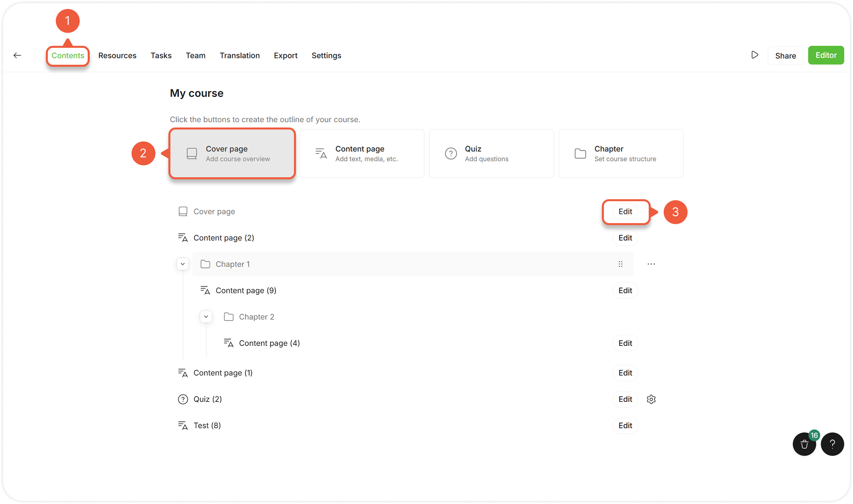Collapse Chapter 1 using its chevron
This screenshot has width=853, height=504.
point(183,264)
